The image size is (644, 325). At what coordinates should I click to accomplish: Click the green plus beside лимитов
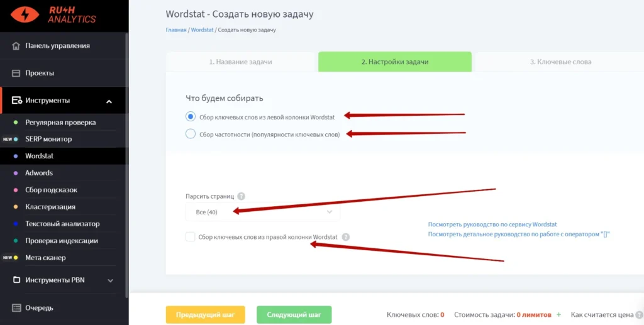click(558, 315)
